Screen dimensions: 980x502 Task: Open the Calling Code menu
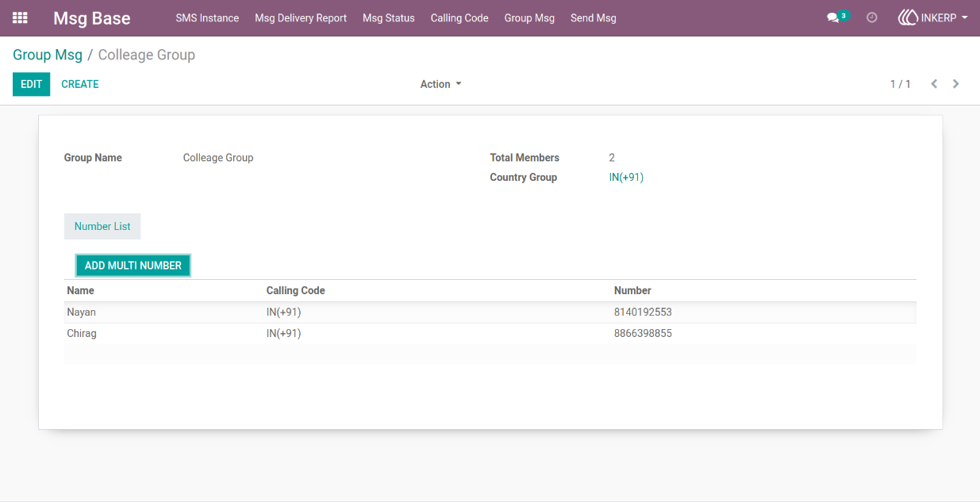[x=459, y=17]
